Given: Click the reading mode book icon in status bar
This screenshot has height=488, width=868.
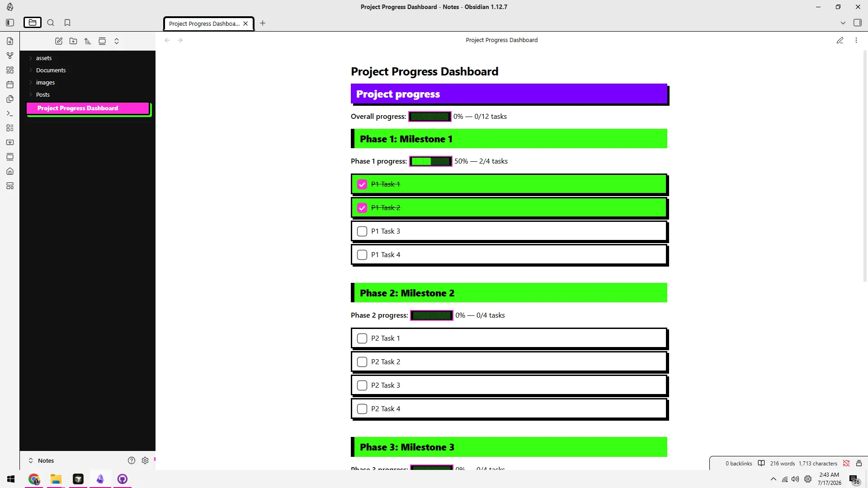Looking at the screenshot, I should pos(761,463).
